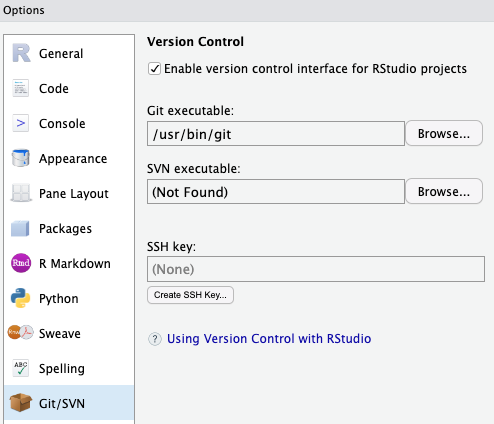Screen dimensions: 494x424
Task: Select the Code section document icon
Action: [x=21, y=88]
